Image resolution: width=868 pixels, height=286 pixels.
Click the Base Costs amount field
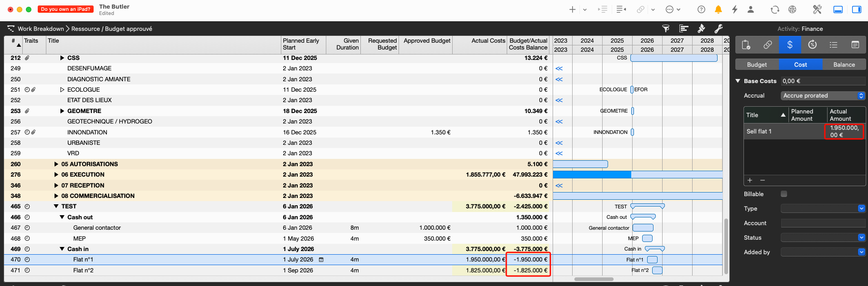823,81
